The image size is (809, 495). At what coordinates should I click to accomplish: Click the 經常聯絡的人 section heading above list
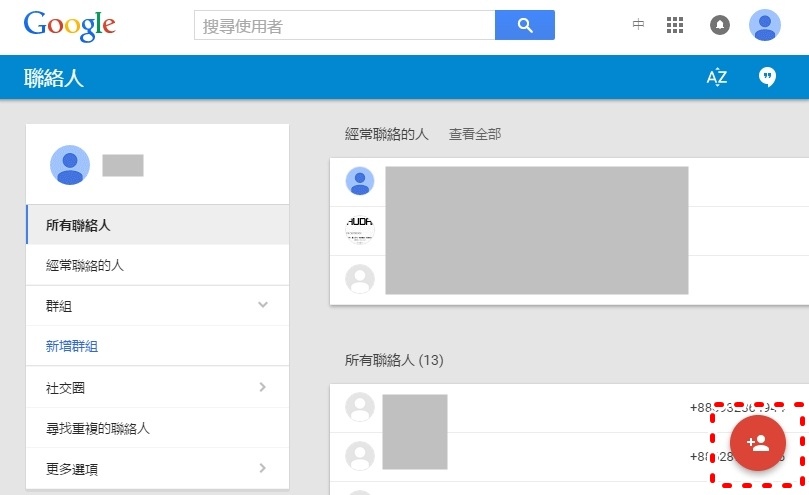click(x=387, y=134)
